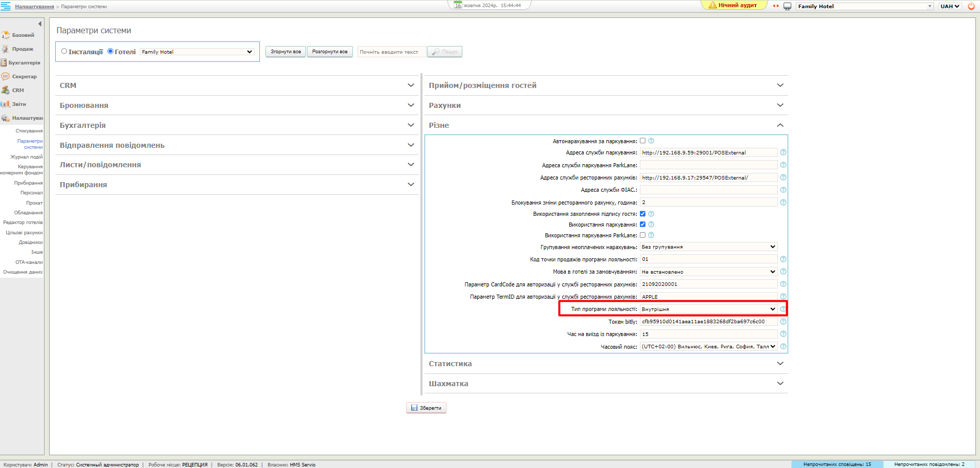
Task: Click the hamburger menu icon
Action: (x=6, y=6)
